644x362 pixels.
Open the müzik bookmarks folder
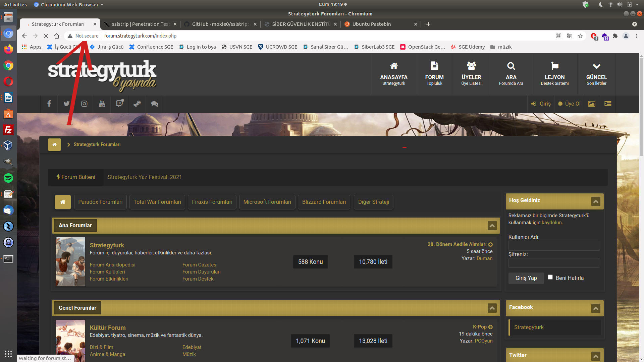[501, 47]
